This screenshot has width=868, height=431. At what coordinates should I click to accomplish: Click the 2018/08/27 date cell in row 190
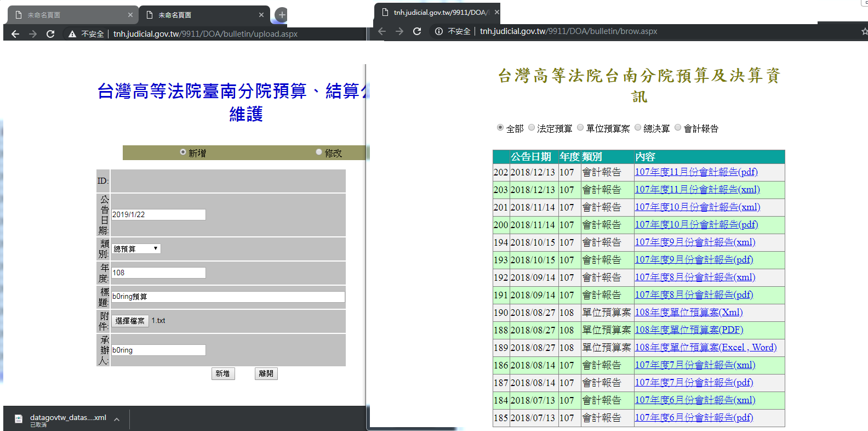(x=533, y=313)
